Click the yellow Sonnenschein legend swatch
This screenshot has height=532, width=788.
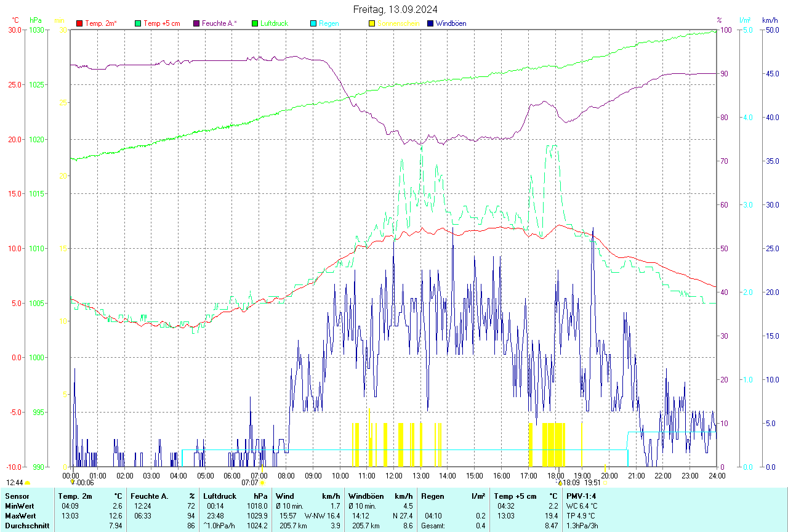pos(372,23)
